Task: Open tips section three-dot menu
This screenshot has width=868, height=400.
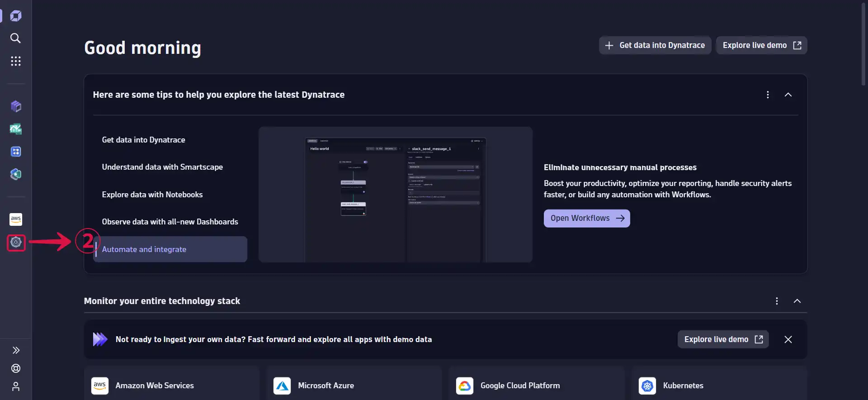Action: pyautogui.click(x=768, y=95)
